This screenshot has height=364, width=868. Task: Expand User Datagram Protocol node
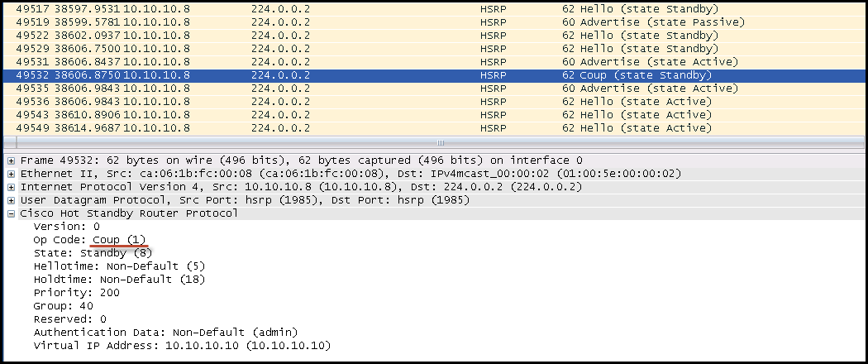pyautogui.click(x=11, y=200)
